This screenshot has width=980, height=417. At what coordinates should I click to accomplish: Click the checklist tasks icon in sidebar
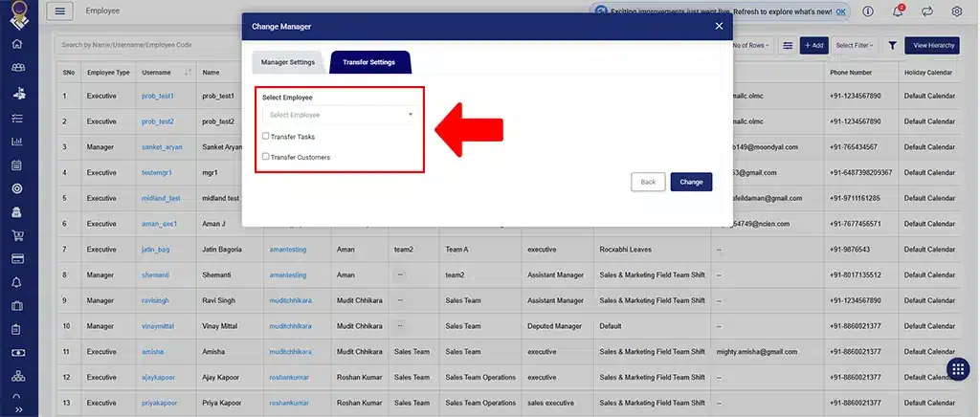17,118
